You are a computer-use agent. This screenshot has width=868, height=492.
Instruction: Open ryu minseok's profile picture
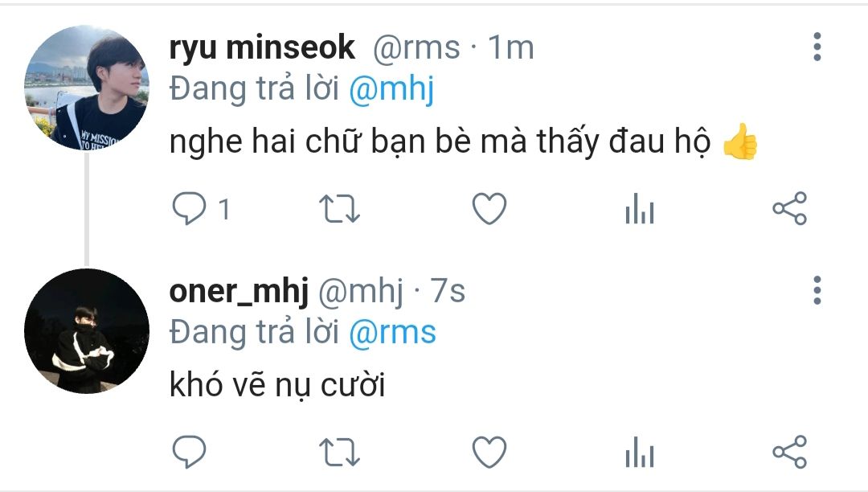point(87,87)
